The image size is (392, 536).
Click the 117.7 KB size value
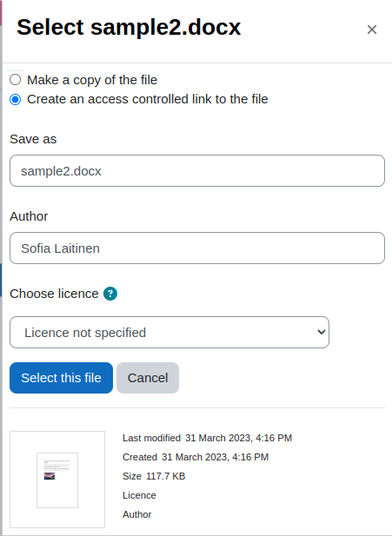click(165, 476)
